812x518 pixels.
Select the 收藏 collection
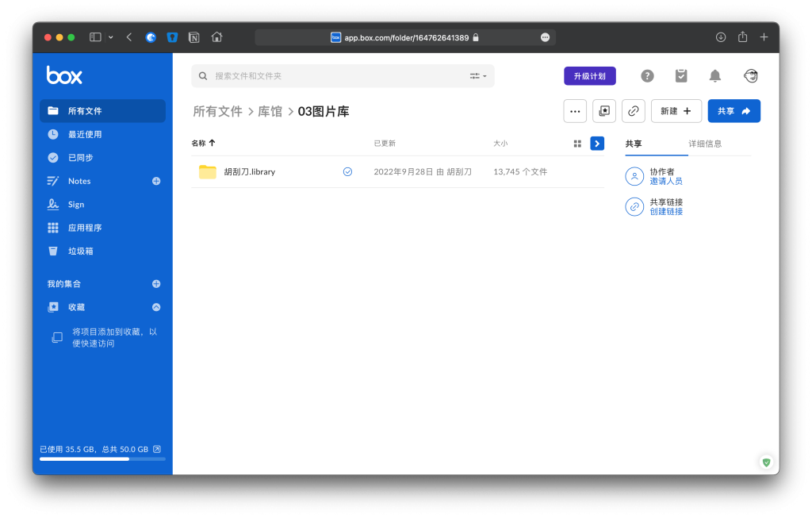76,307
